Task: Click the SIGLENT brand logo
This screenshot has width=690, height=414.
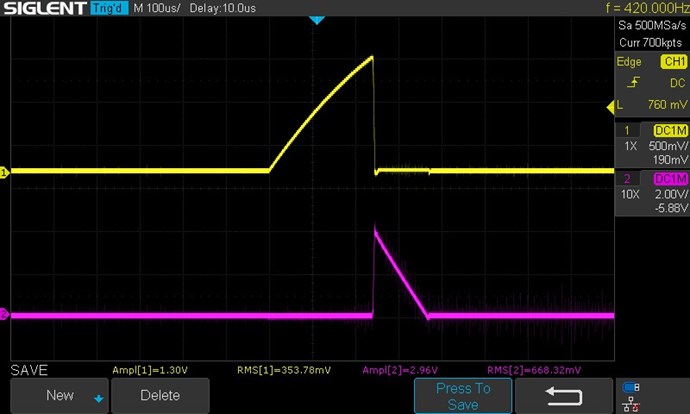Action: click(x=45, y=8)
